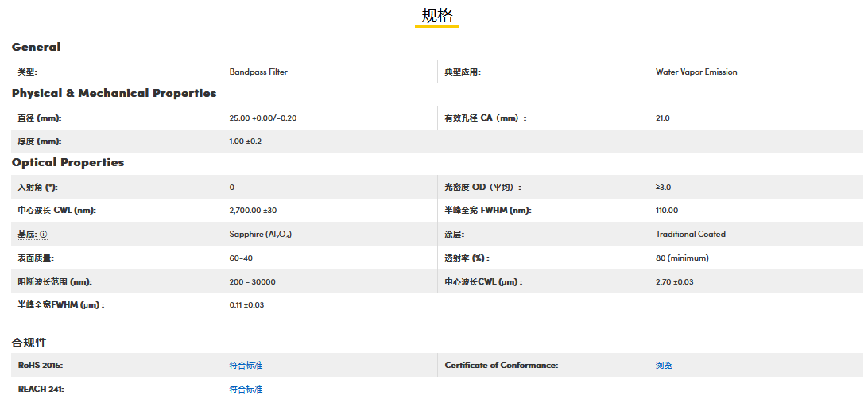The width and height of the screenshot is (868, 411).
Task: Click the 80 (minimum) transmission value
Action: click(682, 258)
